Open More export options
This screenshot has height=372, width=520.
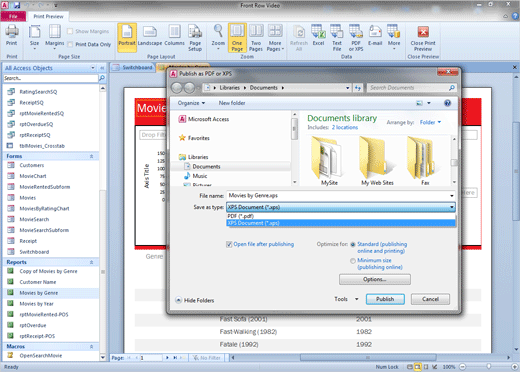[x=394, y=37]
